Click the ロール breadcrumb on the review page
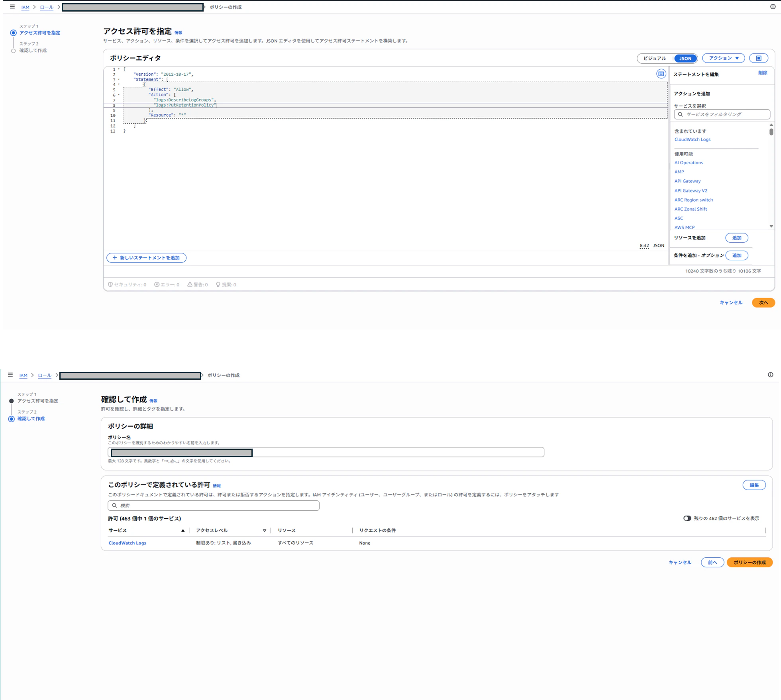This screenshot has height=700, width=781. pos(45,375)
